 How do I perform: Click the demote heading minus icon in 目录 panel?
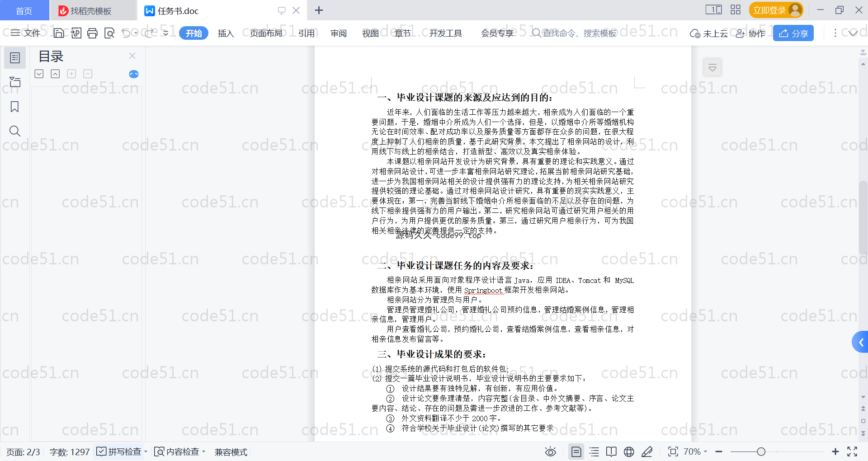click(x=88, y=74)
